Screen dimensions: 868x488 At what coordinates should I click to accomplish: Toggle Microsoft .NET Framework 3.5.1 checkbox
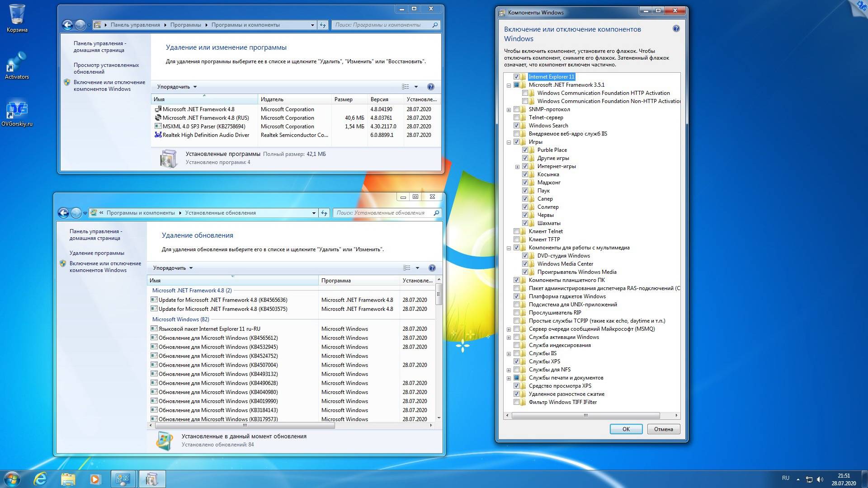click(x=516, y=85)
